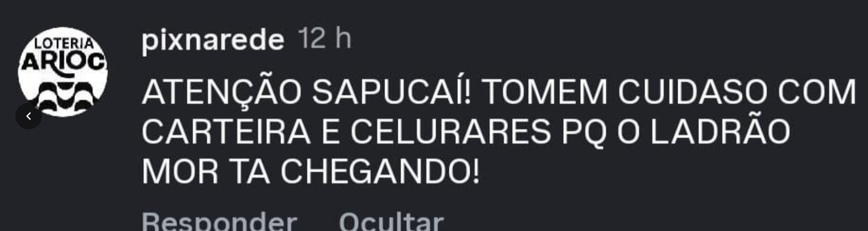Click the left chevron back arrow button

(29, 116)
